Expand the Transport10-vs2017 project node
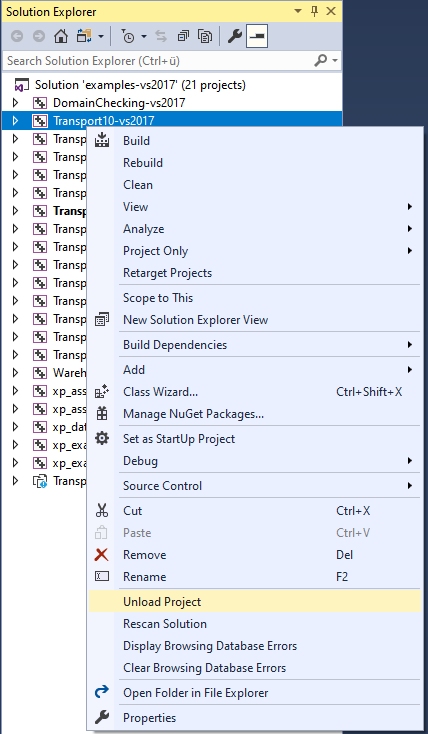428x734 pixels. 15,121
